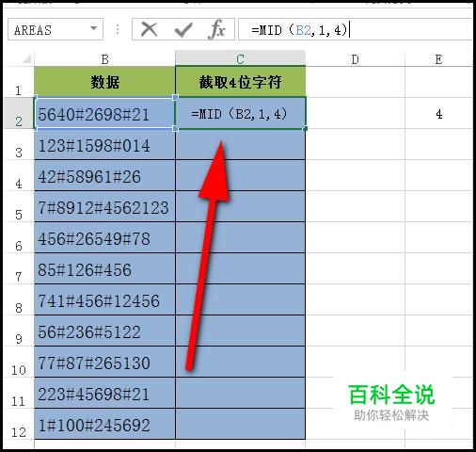
Task: Cancel the formula entry with X icon
Action: coord(149,29)
